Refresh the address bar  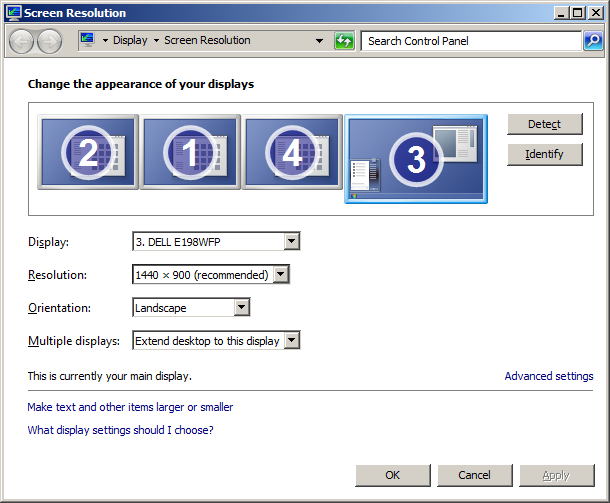pyautogui.click(x=344, y=41)
